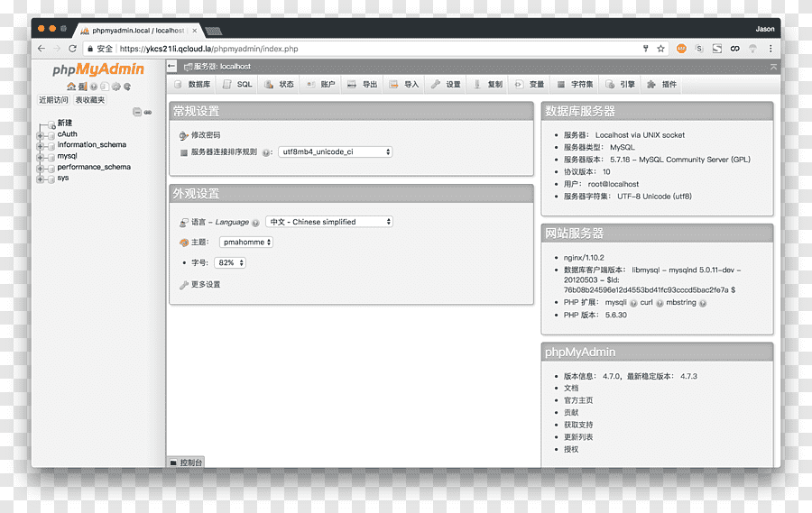The width and height of the screenshot is (812, 513).
Task: Open the language dropdown Chinese simplified
Action: [329, 222]
